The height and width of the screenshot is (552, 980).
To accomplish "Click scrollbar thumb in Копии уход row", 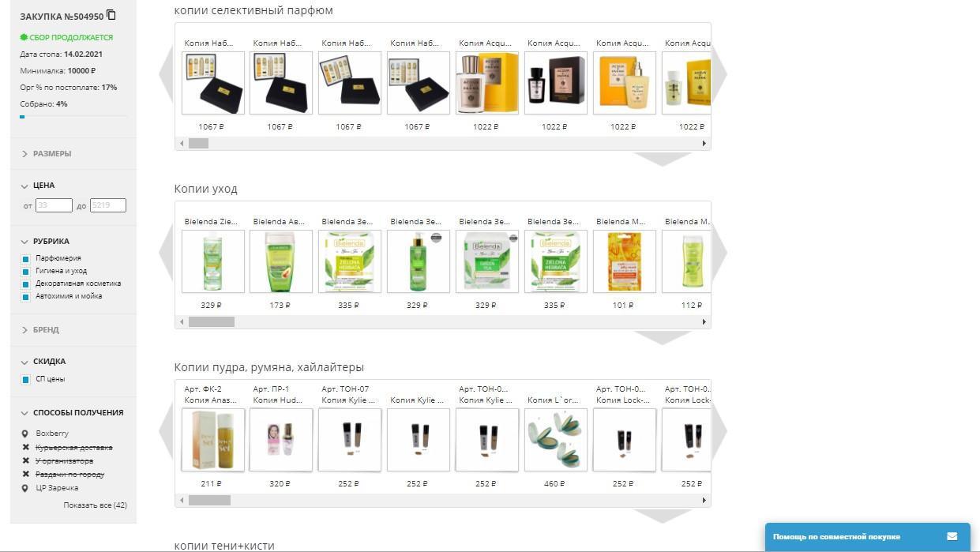I will click(212, 322).
